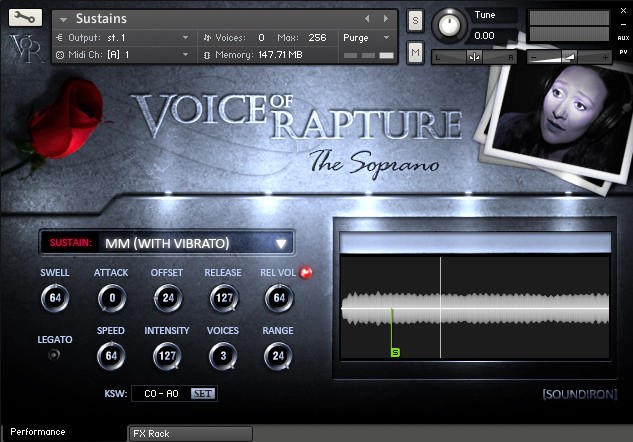This screenshot has width=633, height=442.
Task: Click the Range knob
Action: [x=278, y=356]
